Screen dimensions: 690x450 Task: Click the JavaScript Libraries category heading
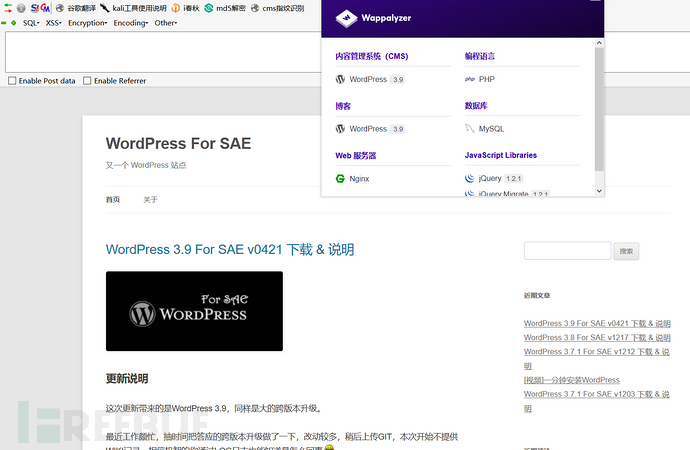click(x=501, y=155)
